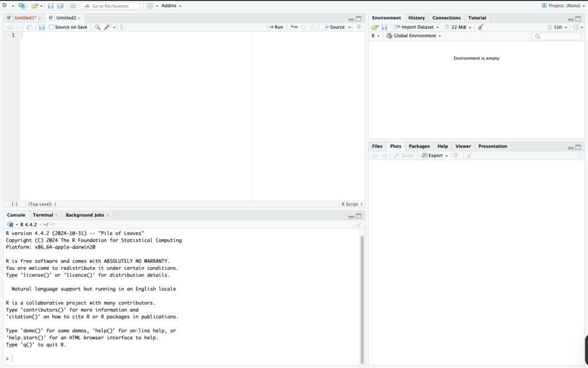The image size is (588, 368).
Task: Open the Import Dataset dropdown
Action: click(x=416, y=27)
